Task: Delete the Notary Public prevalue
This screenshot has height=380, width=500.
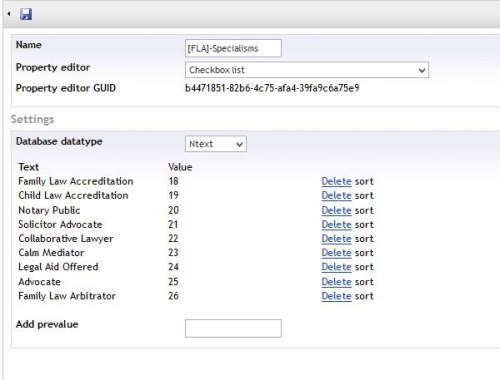Action: point(336,211)
